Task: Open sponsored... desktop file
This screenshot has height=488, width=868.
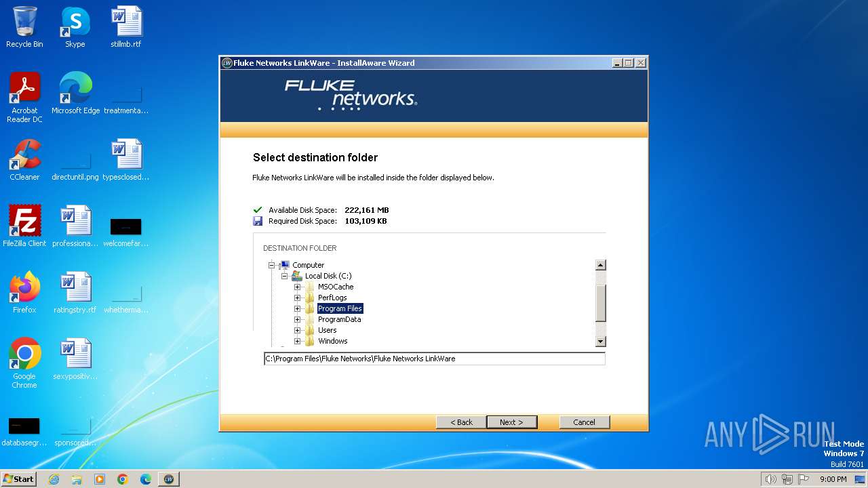Action: 75,430
